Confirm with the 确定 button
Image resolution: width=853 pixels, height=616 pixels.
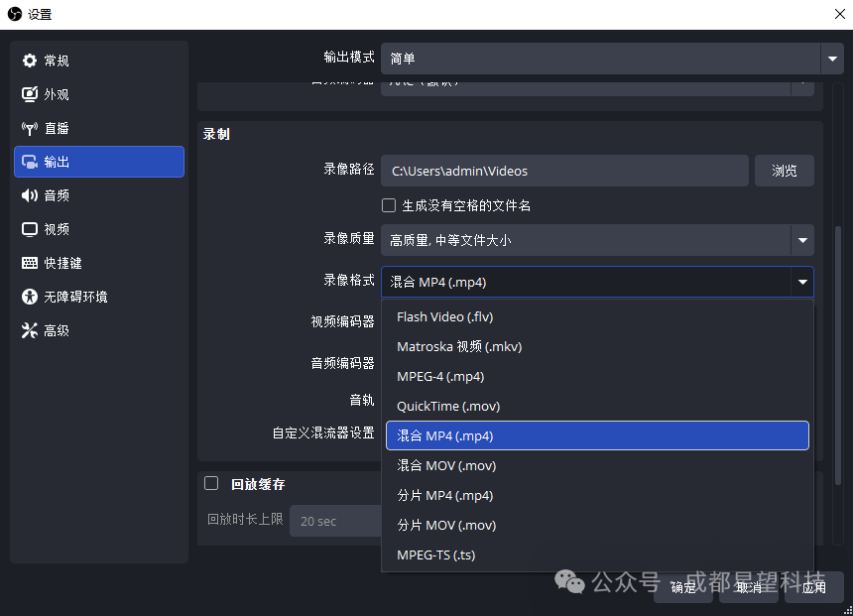[x=683, y=587]
